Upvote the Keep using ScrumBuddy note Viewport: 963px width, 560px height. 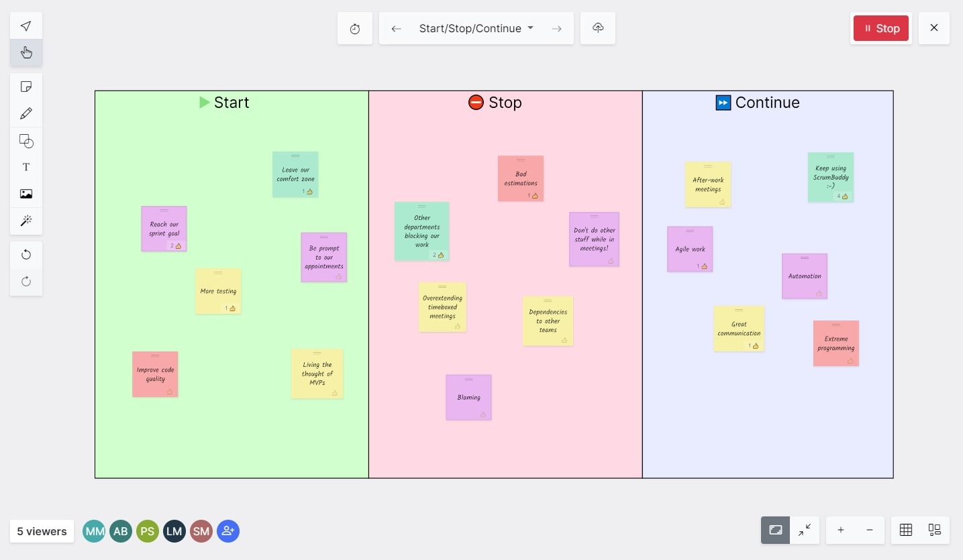coord(844,197)
